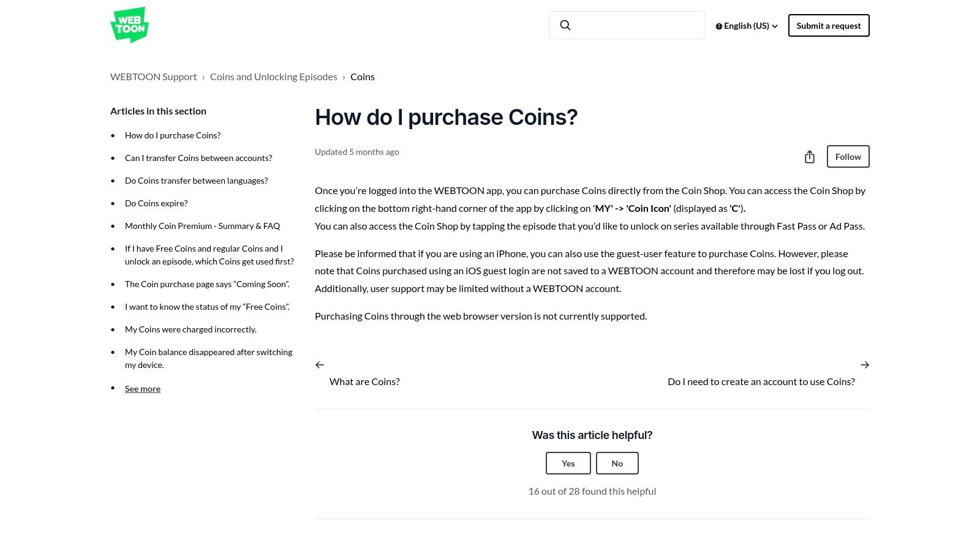Open Coins and Unlocking Episodes breadcrumb
This screenshot has width=980, height=551.
273,77
